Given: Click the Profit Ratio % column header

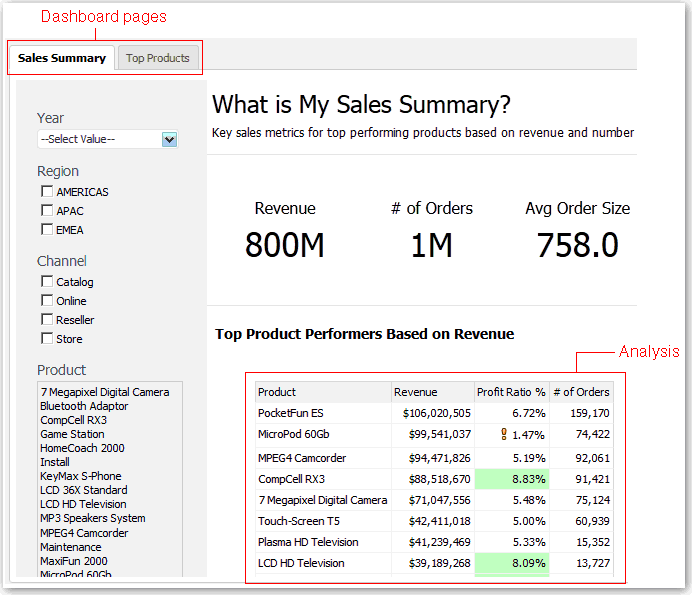Looking at the screenshot, I should click(x=511, y=392).
